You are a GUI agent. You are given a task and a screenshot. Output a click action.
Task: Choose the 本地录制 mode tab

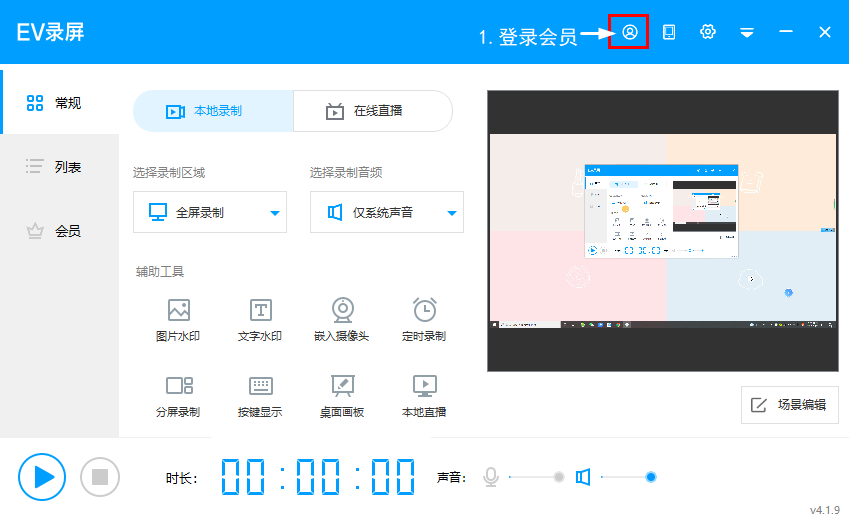click(x=213, y=111)
